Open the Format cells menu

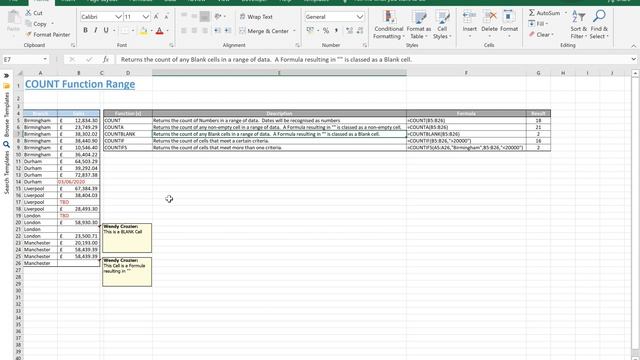click(509, 25)
